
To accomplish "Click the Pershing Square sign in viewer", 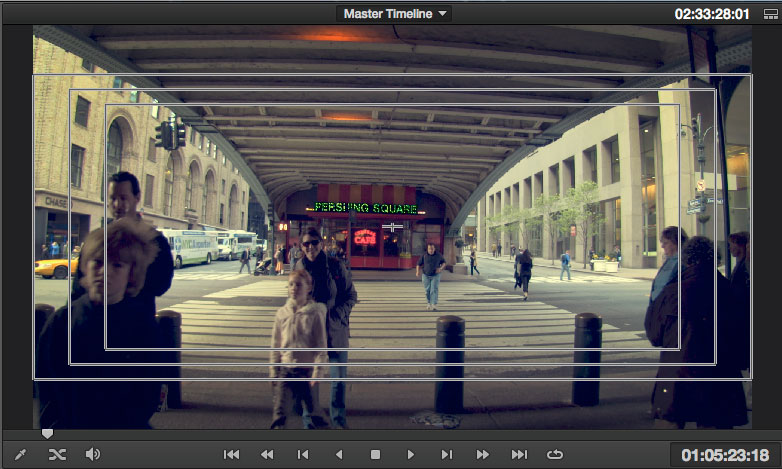I will [365, 207].
